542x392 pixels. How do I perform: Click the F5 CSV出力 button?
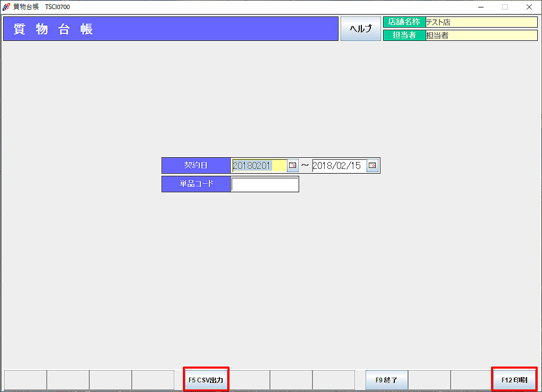point(206,380)
